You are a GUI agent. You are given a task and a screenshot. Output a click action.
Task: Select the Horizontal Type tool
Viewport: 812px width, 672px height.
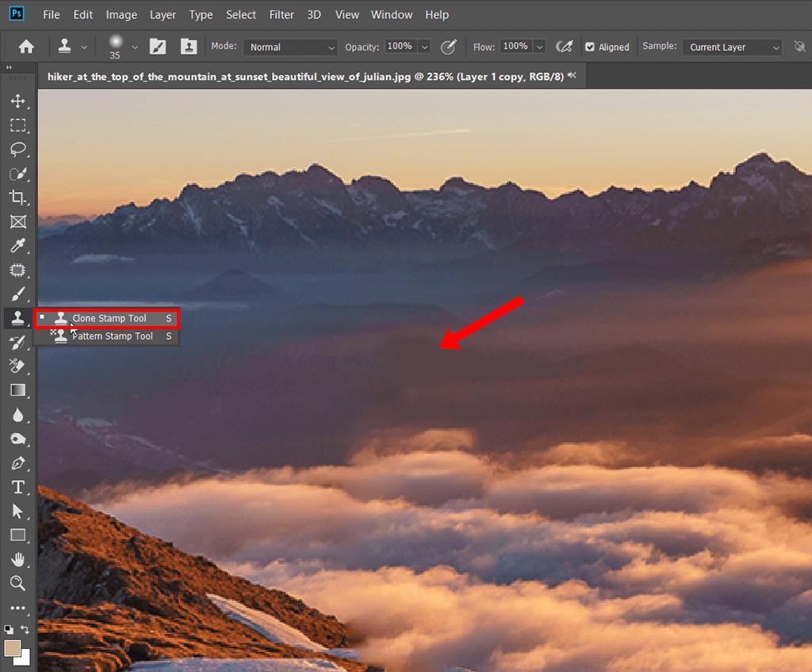17,487
